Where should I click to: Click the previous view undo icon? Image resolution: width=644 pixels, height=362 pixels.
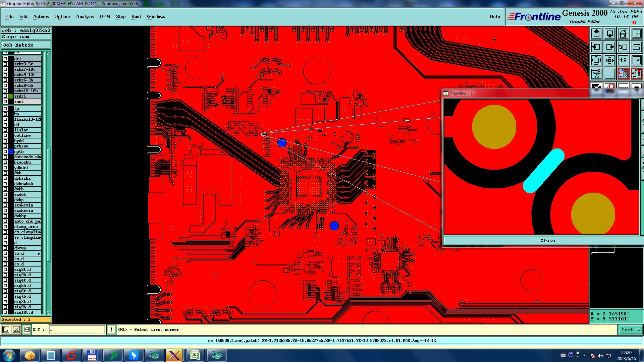(623, 47)
